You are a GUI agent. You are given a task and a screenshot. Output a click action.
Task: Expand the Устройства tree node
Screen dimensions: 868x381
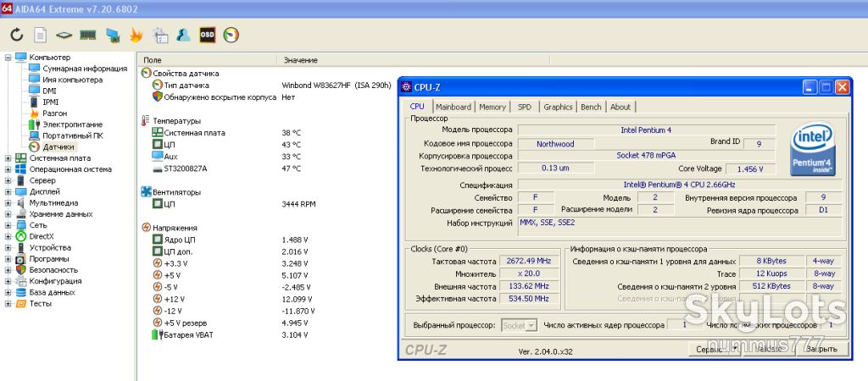[8, 248]
